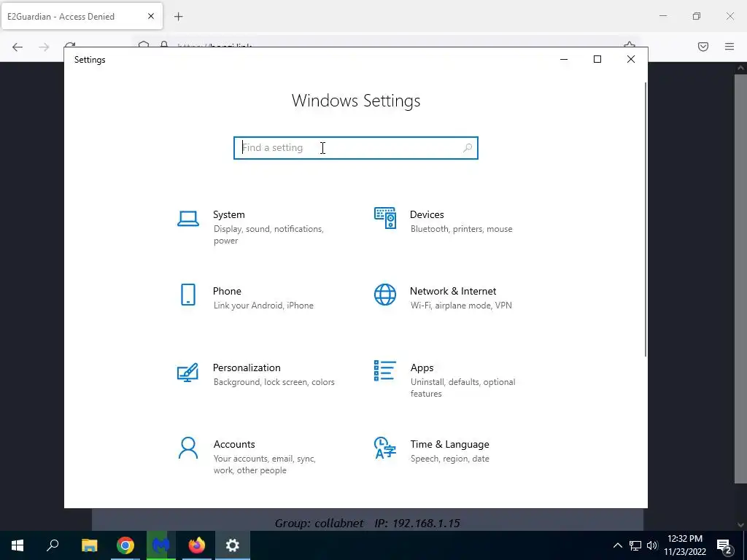Click 'Wi-Fi, airplane mode, VPN' description

[x=461, y=306]
